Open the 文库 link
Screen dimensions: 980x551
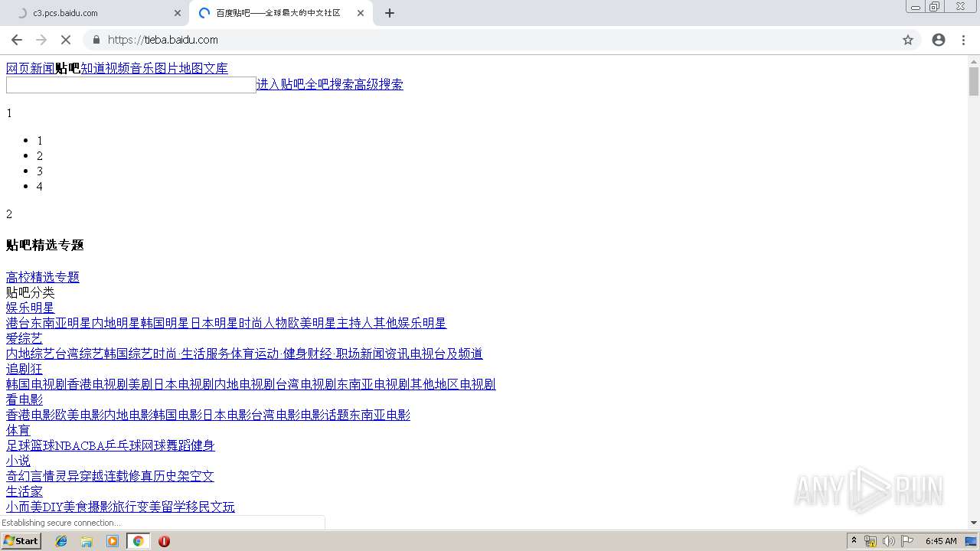pos(216,68)
